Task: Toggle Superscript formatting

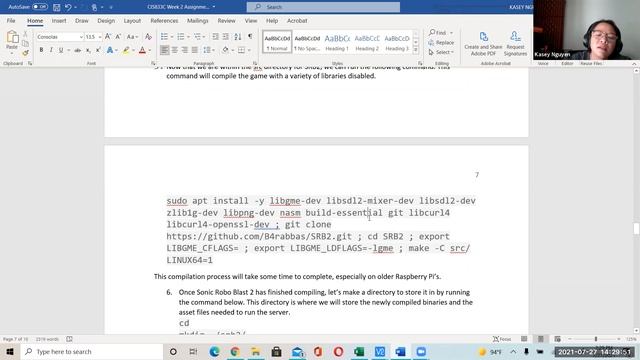Action: (98, 50)
